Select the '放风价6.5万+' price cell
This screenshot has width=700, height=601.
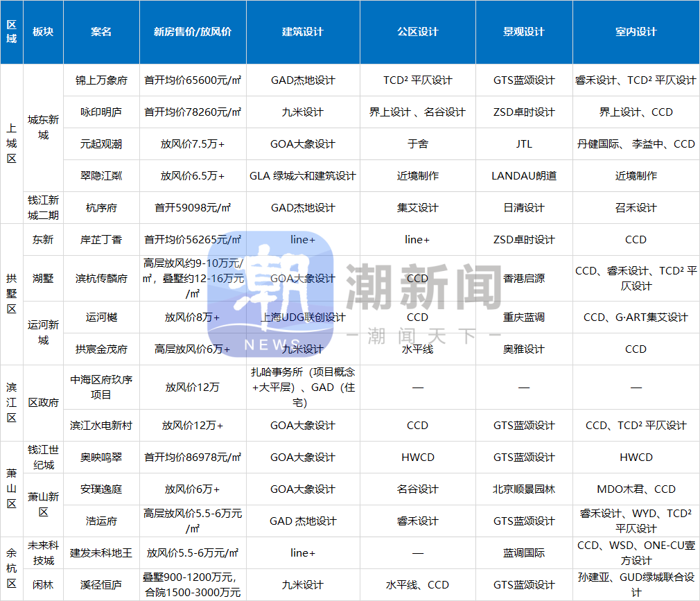point(193,176)
